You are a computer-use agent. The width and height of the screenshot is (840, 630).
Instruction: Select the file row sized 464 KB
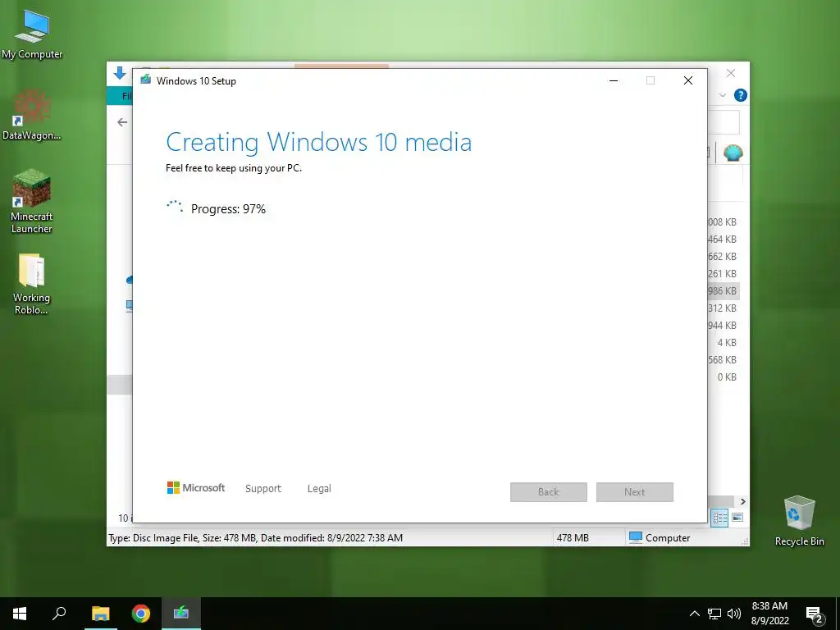[x=724, y=239]
